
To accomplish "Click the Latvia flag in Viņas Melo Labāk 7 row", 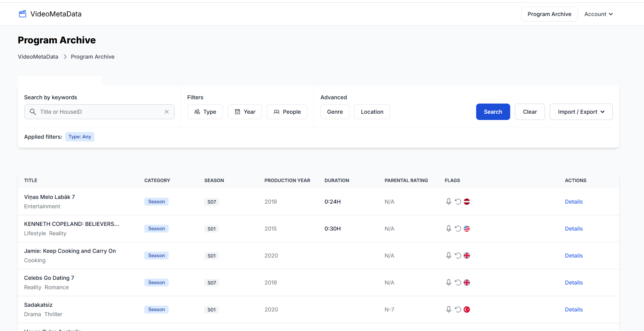I will pyautogui.click(x=467, y=202).
